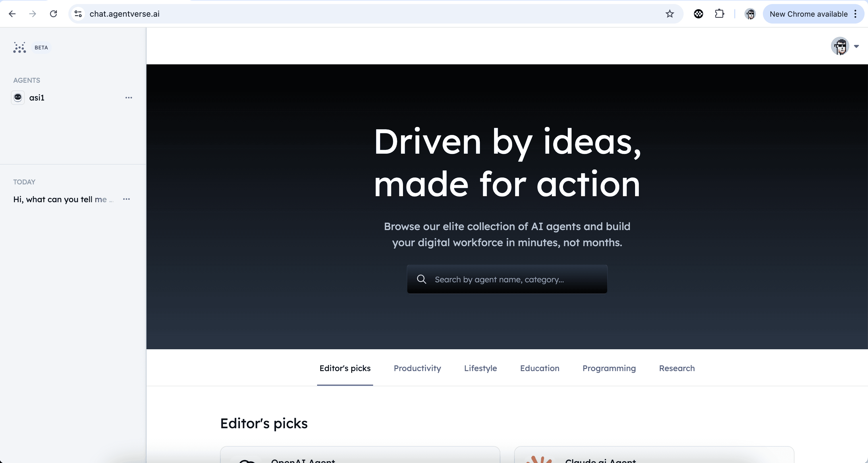Click the Editor's picks section heading
This screenshot has width=868, height=463.
[x=264, y=424]
